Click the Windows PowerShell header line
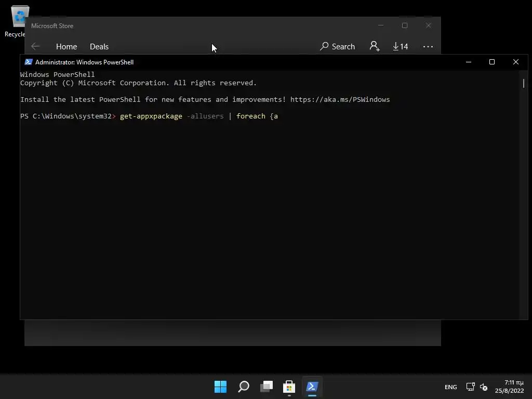Viewport: 532px width, 399px height. pos(57,74)
